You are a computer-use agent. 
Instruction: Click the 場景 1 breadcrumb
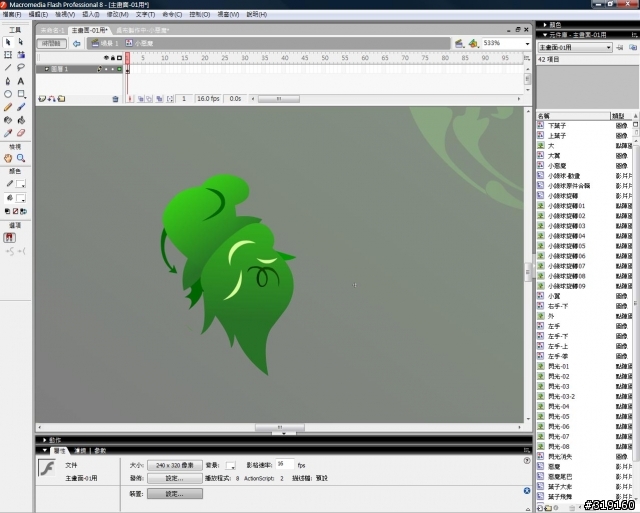click(x=105, y=43)
